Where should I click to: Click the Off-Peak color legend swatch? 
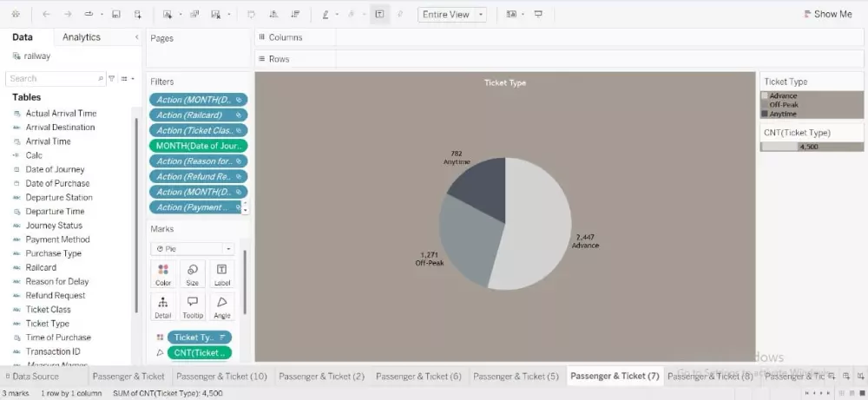click(765, 105)
